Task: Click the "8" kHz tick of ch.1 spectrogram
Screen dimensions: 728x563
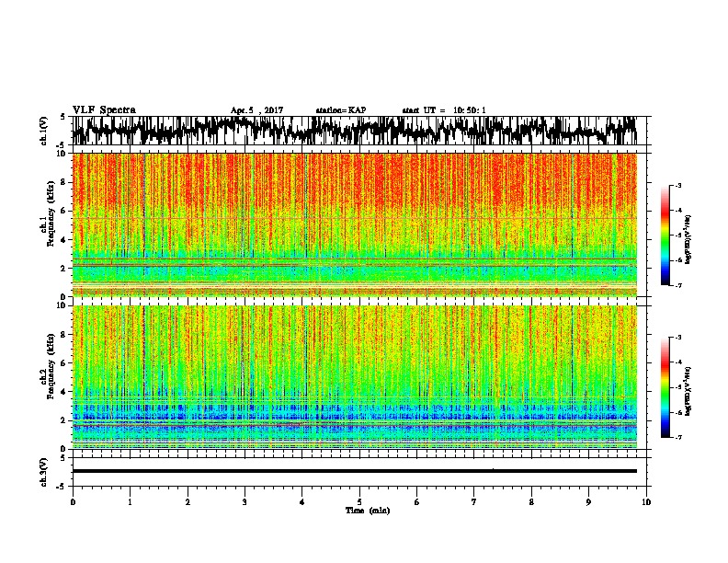Action: tap(64, 182)
